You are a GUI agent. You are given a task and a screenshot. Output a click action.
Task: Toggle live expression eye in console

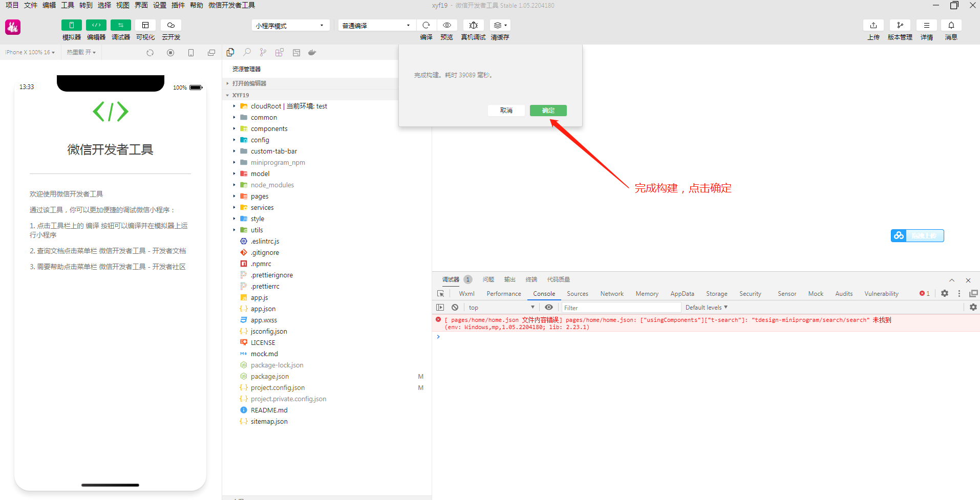549,307
